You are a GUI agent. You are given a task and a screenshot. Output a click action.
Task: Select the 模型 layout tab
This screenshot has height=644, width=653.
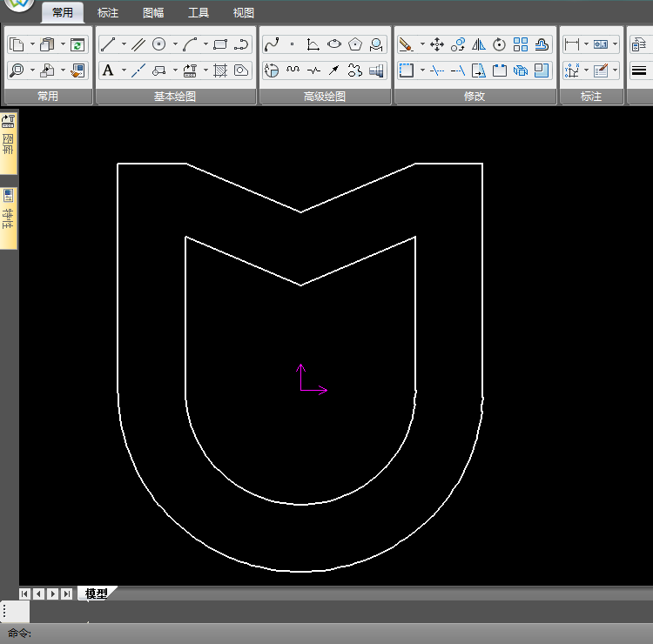(x=97, y=594)
